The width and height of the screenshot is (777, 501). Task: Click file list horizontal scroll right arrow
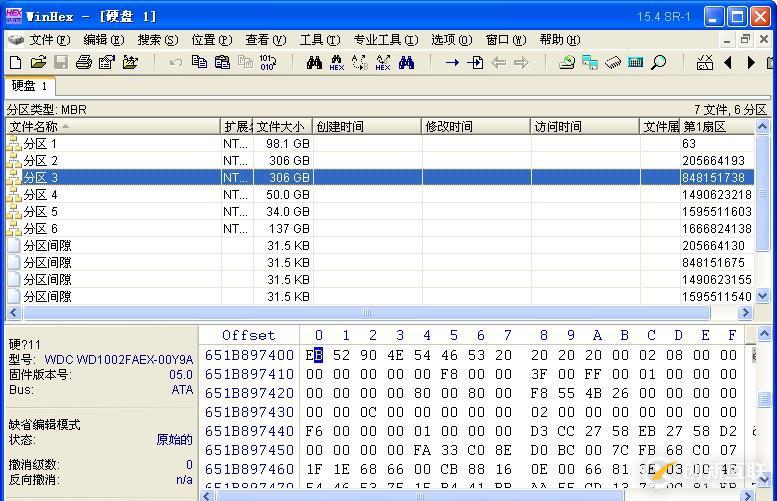[745, 312]
